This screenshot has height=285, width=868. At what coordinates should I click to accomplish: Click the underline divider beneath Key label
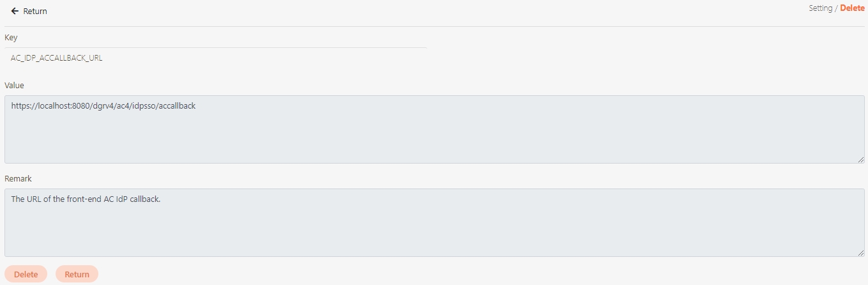215,47
